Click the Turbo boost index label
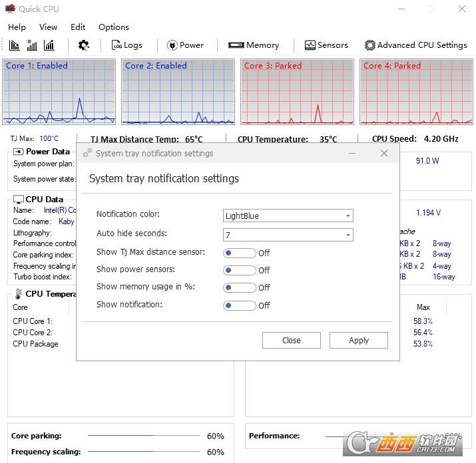This screenshot has height=463, width=476. click(43, 277)
